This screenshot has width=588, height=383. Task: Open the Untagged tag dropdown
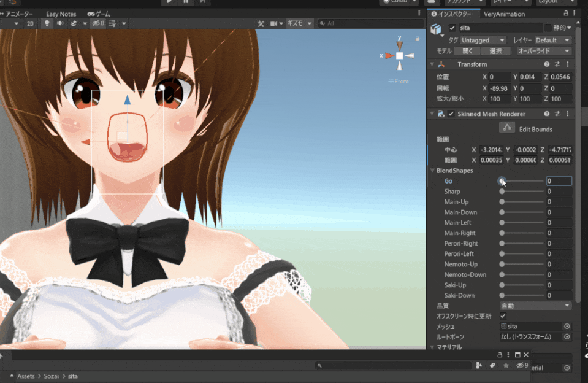tap(483, 40)
